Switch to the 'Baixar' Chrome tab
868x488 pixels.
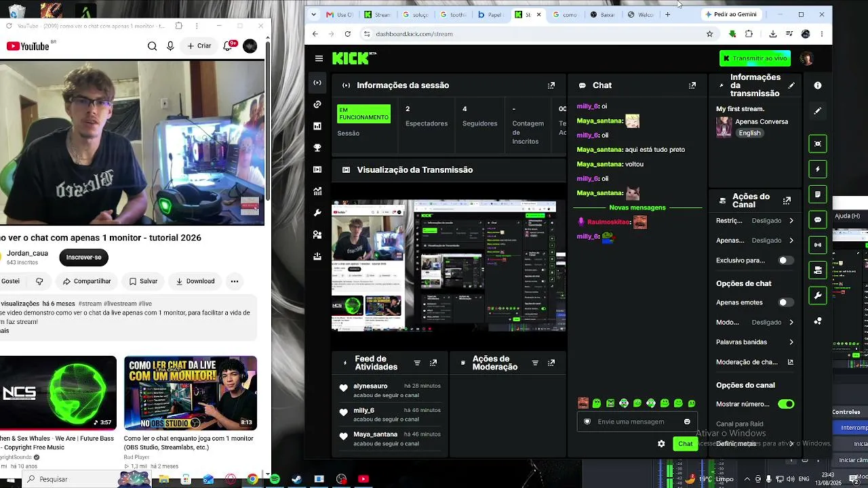tap(603, 14)
